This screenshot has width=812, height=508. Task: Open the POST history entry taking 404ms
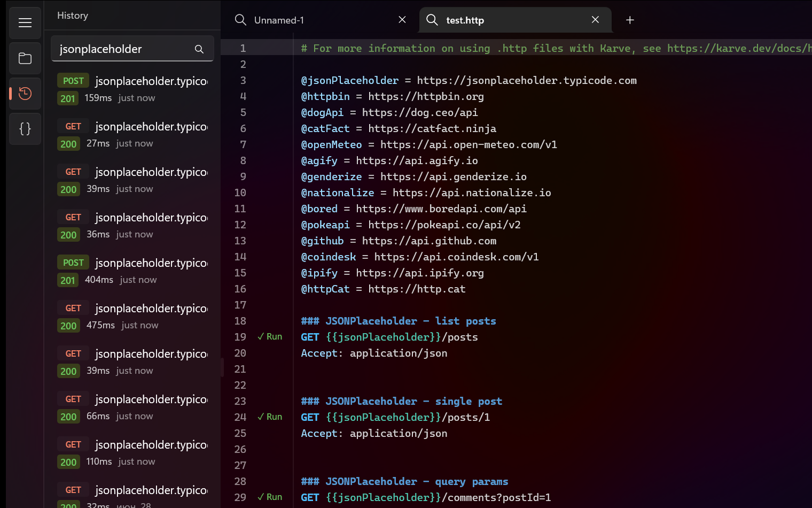point(132,271)
